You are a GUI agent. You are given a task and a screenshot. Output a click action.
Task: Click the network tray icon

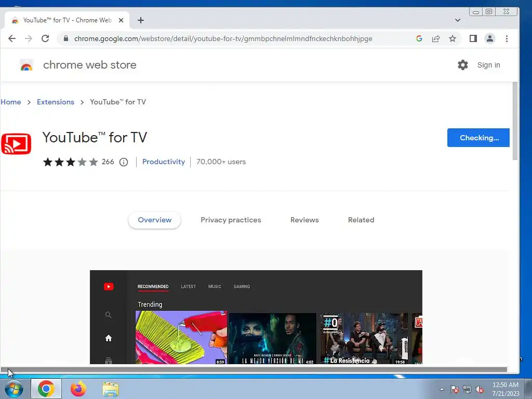pos(467,390)
